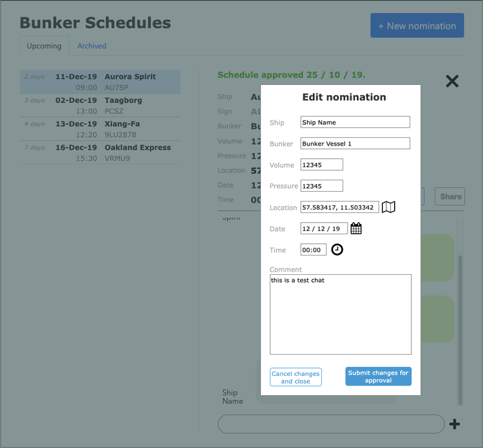Viewport: 483px width, 448px height.
Task: Click Cancel changes and close
Action: pos(296,377)
